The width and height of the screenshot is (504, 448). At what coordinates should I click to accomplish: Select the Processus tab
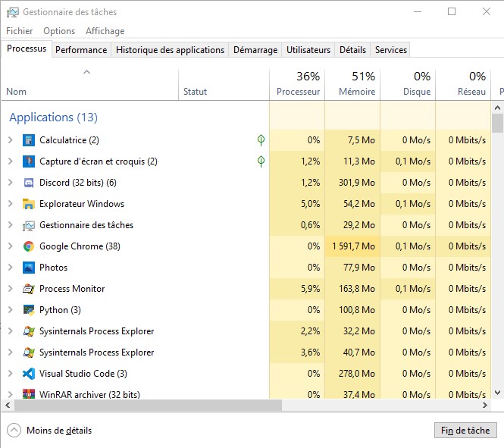[x=27, y=49]
